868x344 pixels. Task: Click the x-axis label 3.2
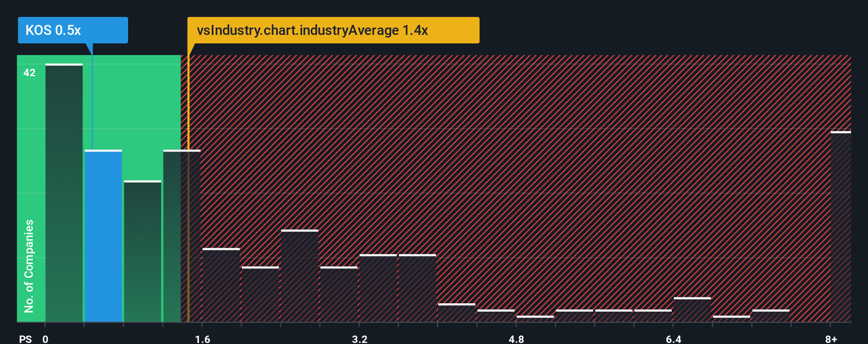(x=360, y=339)
